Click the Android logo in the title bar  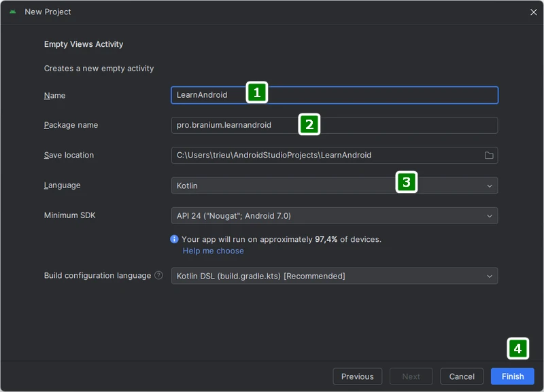(12, 12)
